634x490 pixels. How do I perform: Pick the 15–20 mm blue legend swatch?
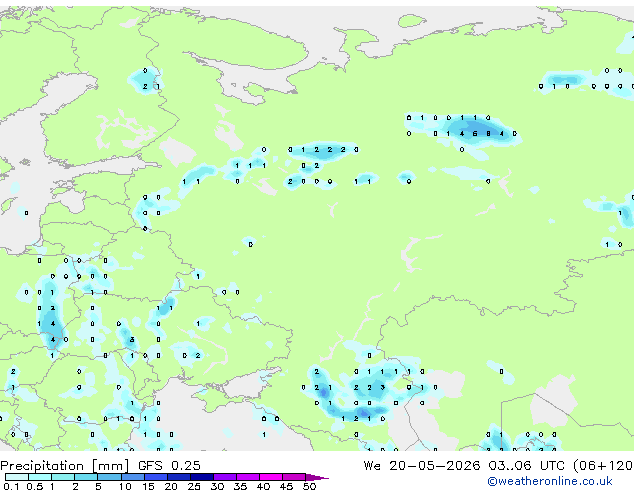coord(156,477)
